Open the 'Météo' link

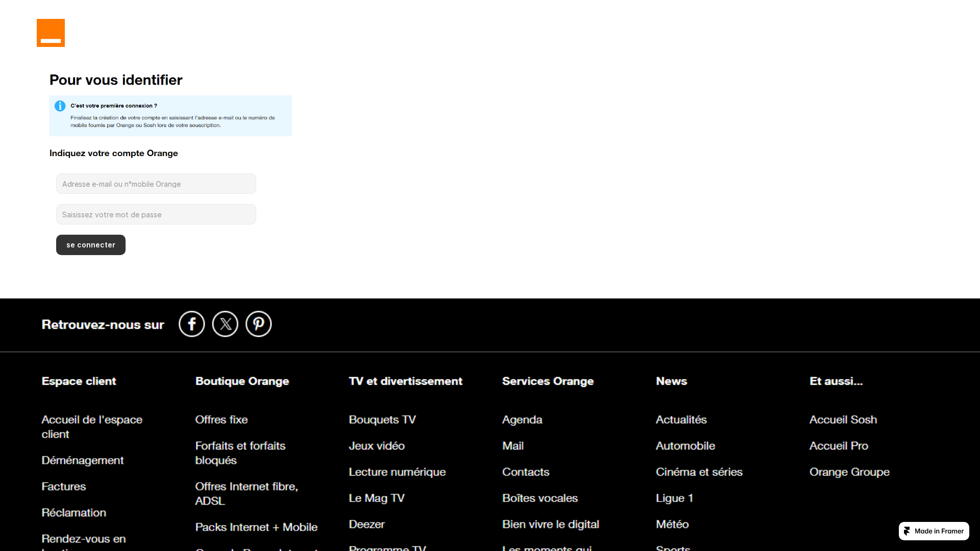click(x=672, y=524)
